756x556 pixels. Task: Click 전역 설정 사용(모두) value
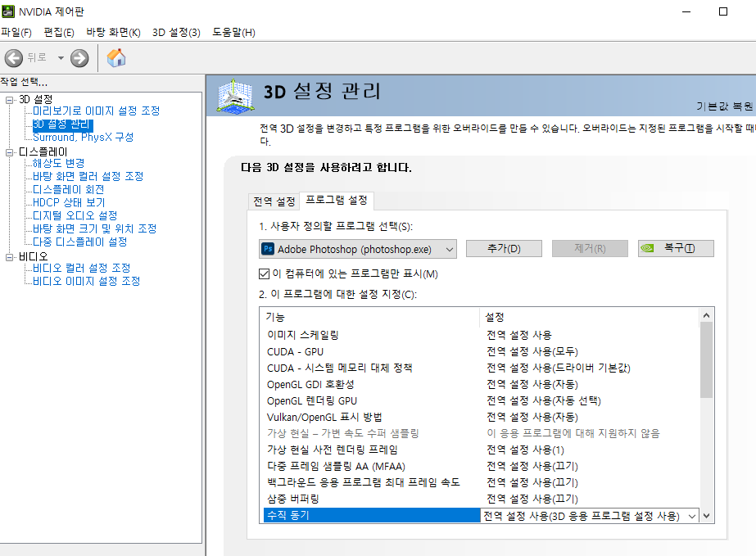(532, 351)
